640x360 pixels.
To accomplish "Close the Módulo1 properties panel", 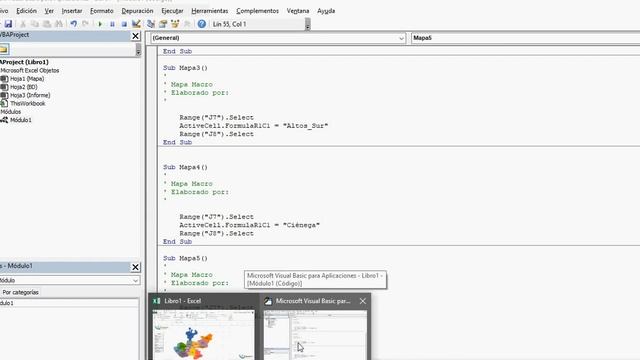I will tap(136, 267).
